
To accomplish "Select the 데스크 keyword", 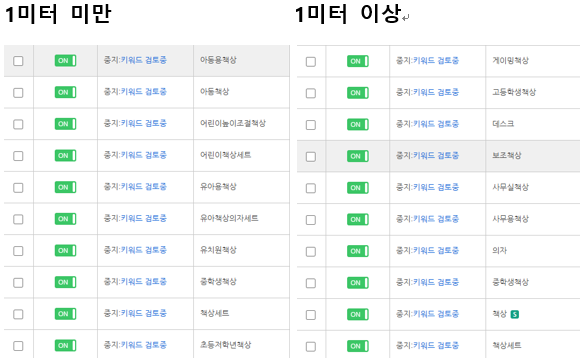I will [x=503, y=124].
